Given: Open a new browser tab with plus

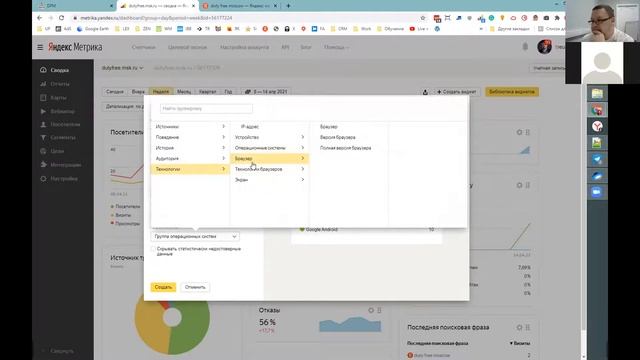Looking at the screenshot, I should tap(288, 6).
